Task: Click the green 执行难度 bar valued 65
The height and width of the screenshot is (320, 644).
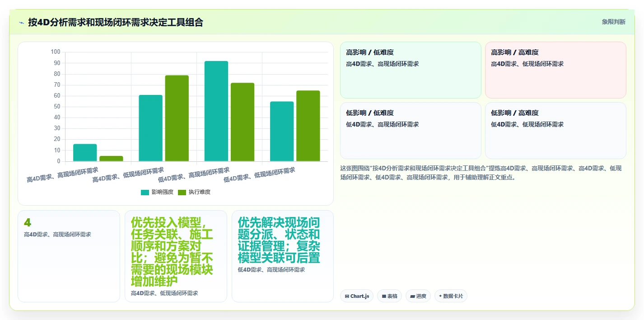Action: pos(308,126)
